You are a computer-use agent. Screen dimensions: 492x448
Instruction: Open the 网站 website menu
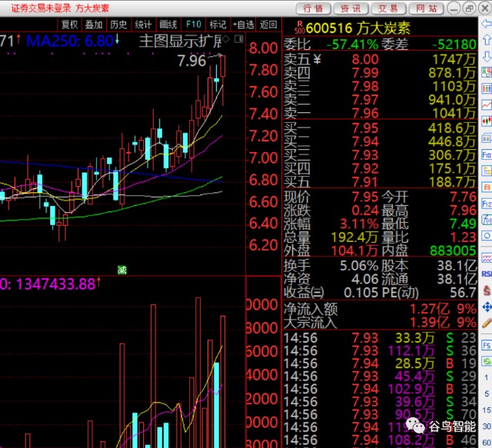(426, 8)
